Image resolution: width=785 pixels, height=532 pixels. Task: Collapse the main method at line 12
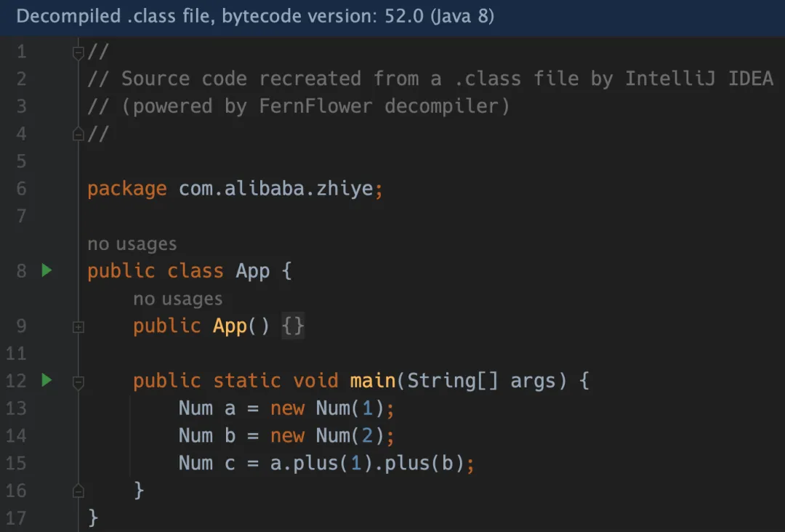78,382
